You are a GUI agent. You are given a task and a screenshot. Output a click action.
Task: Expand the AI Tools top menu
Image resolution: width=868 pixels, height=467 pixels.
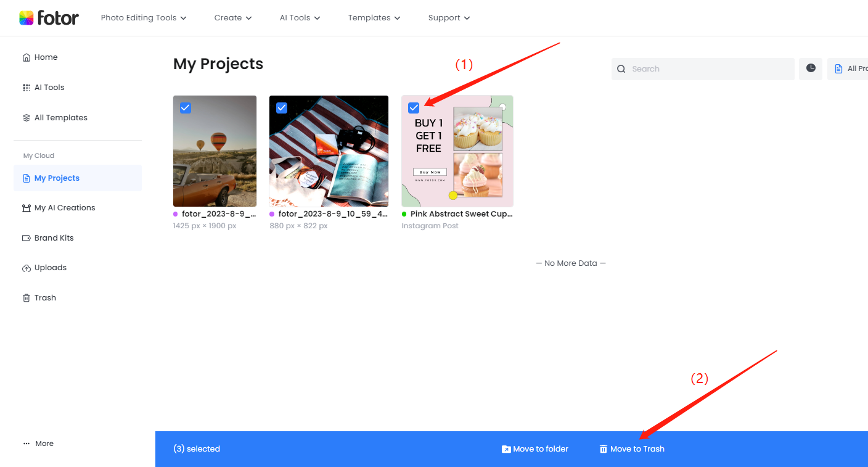pyautogui.click(x=300, y=18)
